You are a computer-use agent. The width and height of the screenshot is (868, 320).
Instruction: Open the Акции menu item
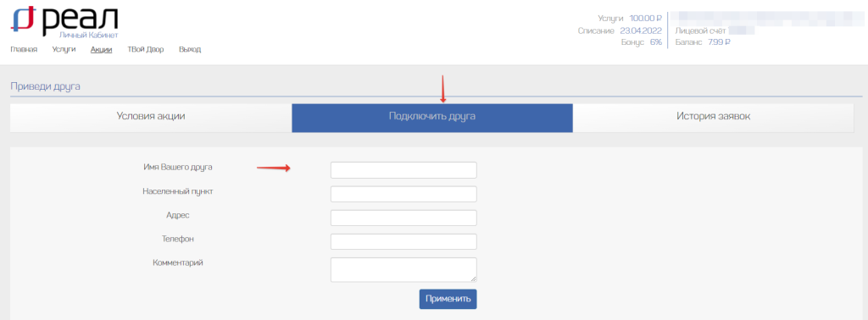pos(102,50)
